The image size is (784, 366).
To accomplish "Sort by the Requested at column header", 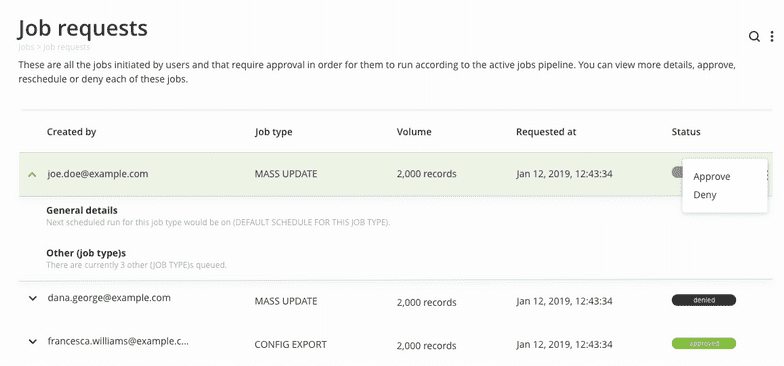I will click(546, 132).
